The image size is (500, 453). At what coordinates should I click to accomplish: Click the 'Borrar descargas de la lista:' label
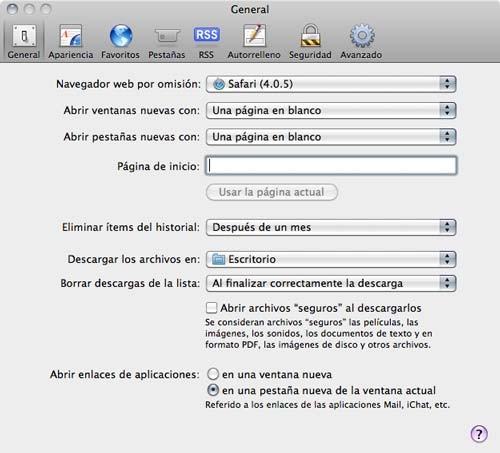pos(130,283)
